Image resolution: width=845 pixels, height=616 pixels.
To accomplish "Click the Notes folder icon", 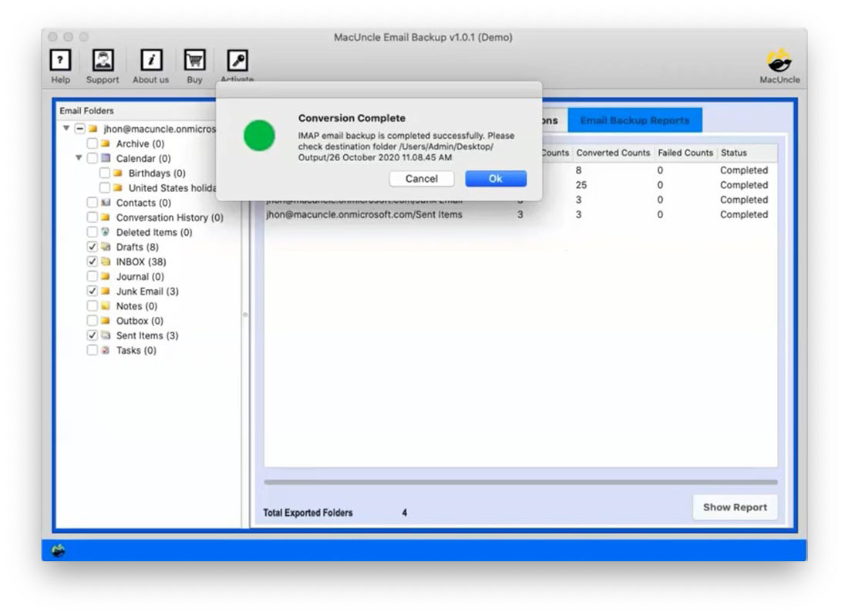I will click(106, 305).
